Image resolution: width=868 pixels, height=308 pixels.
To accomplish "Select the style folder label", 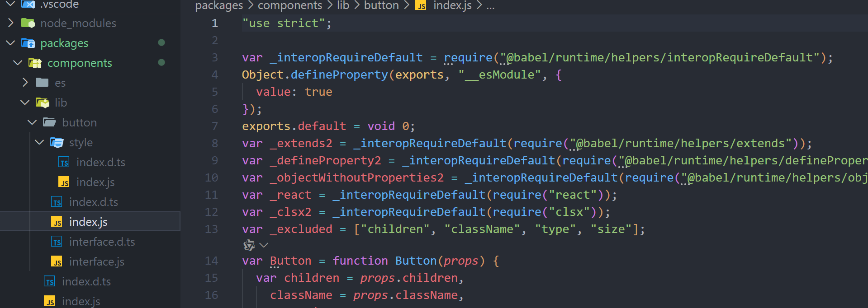I will (81, 142).
